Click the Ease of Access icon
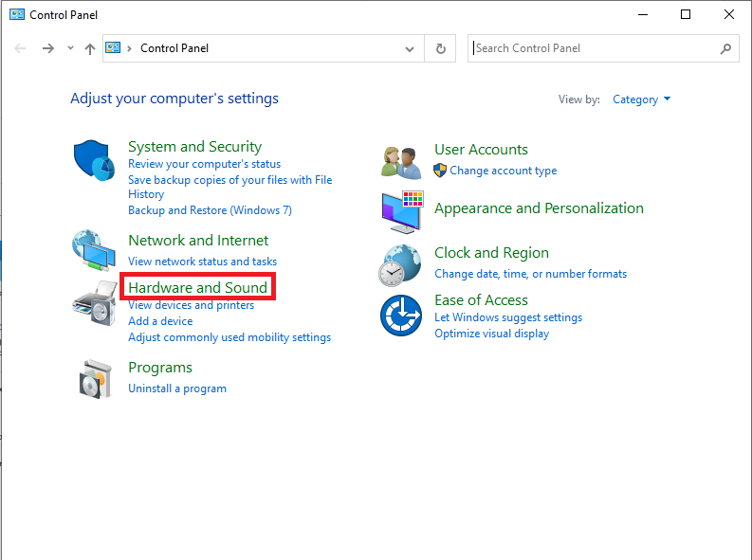The image size is (752, 560). pos(401,316)
